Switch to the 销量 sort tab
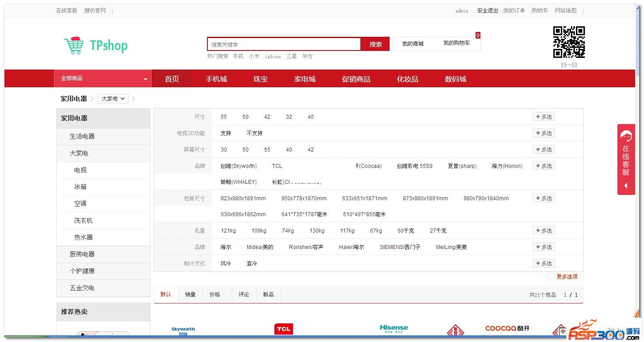 190,295
